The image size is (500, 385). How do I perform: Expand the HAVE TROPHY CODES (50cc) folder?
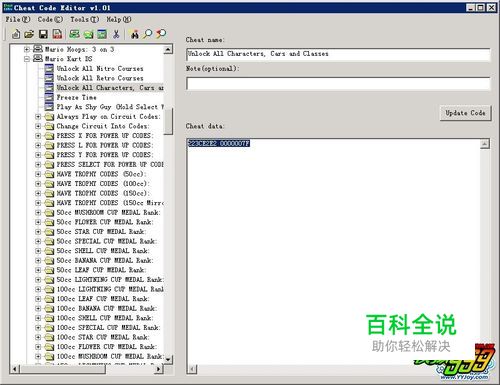coord(38,174)
